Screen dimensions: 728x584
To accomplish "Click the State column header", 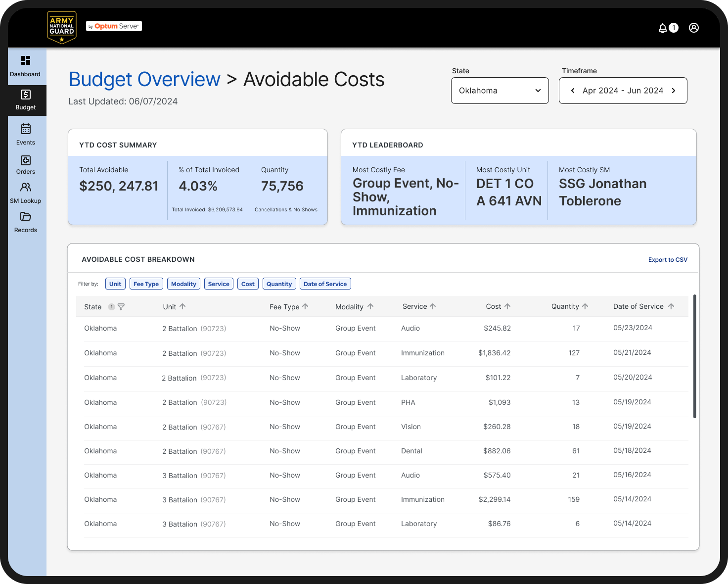I will 93,307.
